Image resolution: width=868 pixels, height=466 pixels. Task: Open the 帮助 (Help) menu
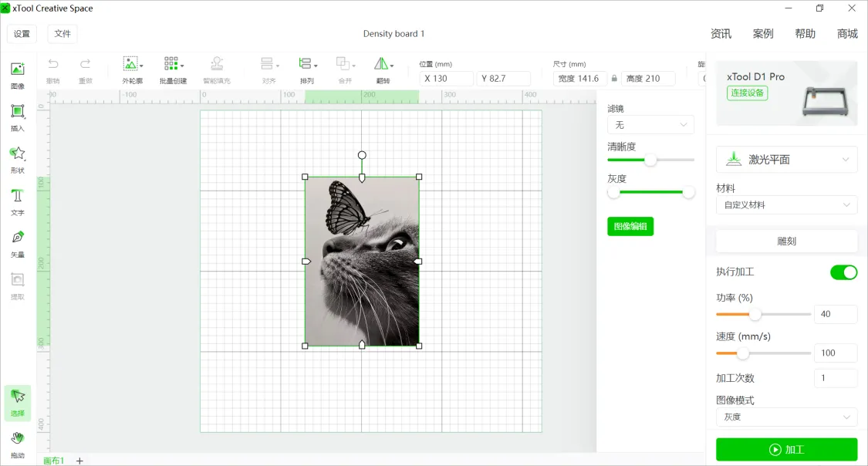point(805,34)
